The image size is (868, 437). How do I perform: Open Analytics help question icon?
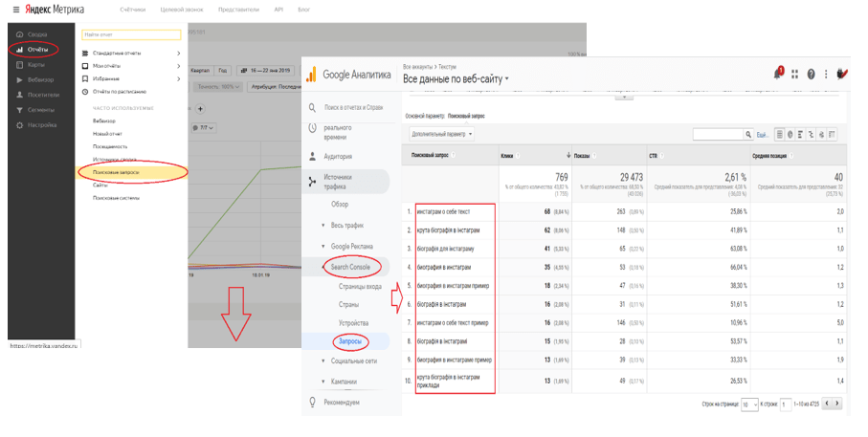(x=811, y=75)
